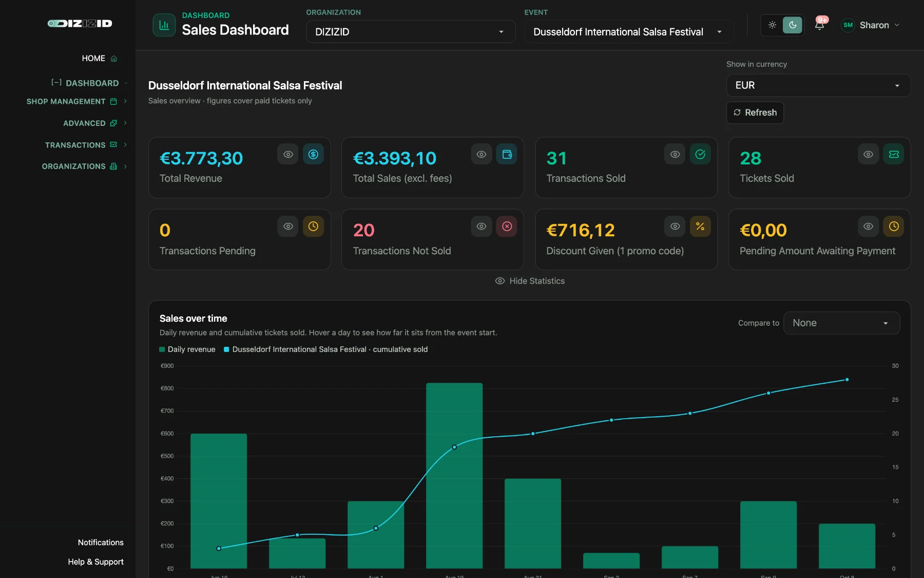924x578 pixels.
Task: Click Hide Statistics
Action: pyautogui.click(x=530, y=281)
